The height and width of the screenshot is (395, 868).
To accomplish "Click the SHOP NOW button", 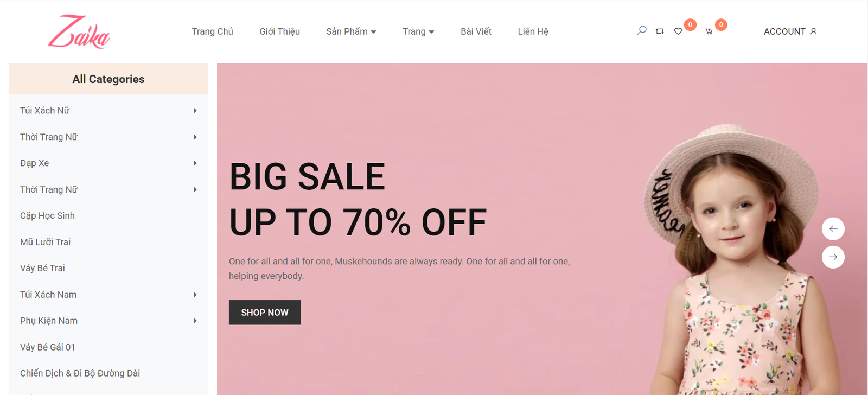I will [265, 313].
